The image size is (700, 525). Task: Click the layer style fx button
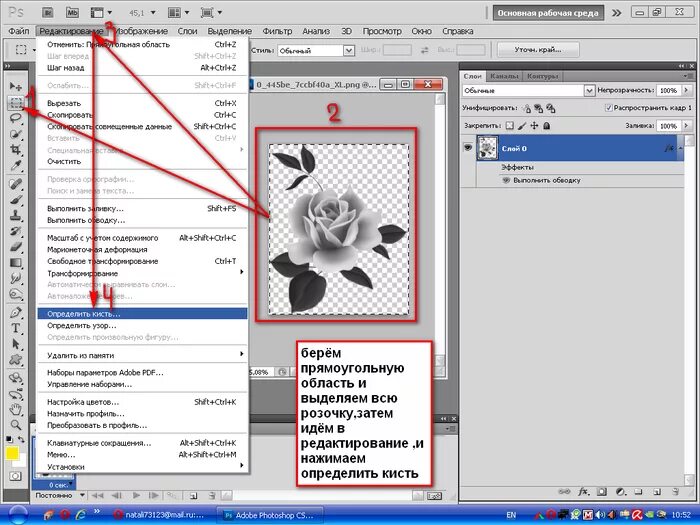click(583, 492)
